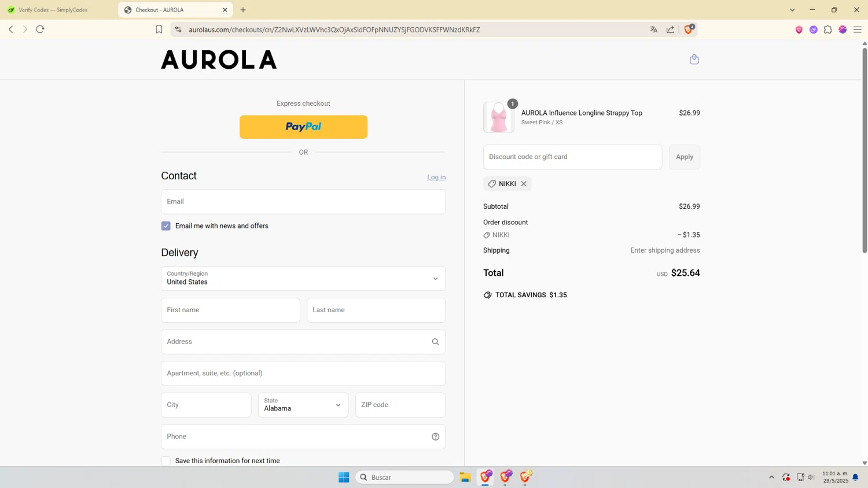Open the taskbar clock showing 11:01 a. m.
This screenshot has height=488, width=868.
pos(835,477)
